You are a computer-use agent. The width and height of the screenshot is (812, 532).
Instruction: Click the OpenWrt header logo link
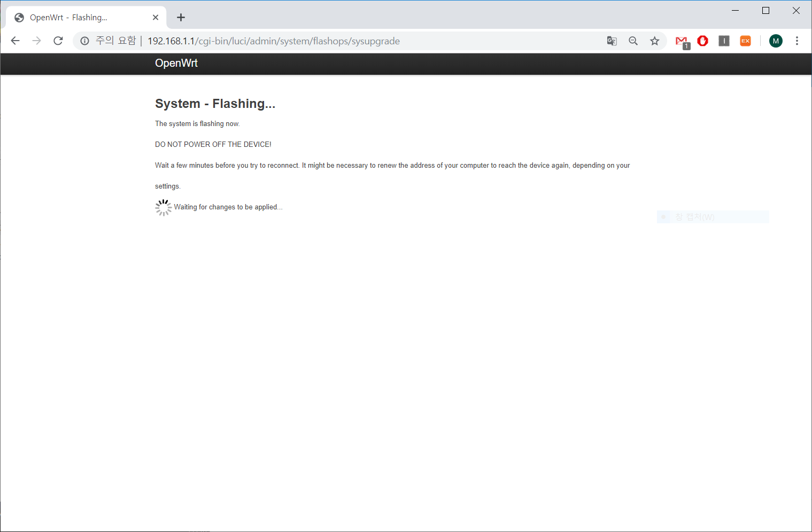(176, 63)
